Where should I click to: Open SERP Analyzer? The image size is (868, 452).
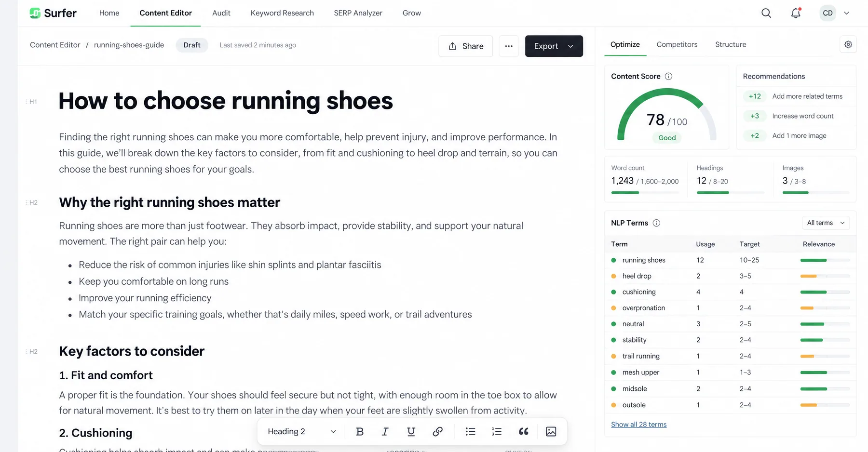click(358, 13)
